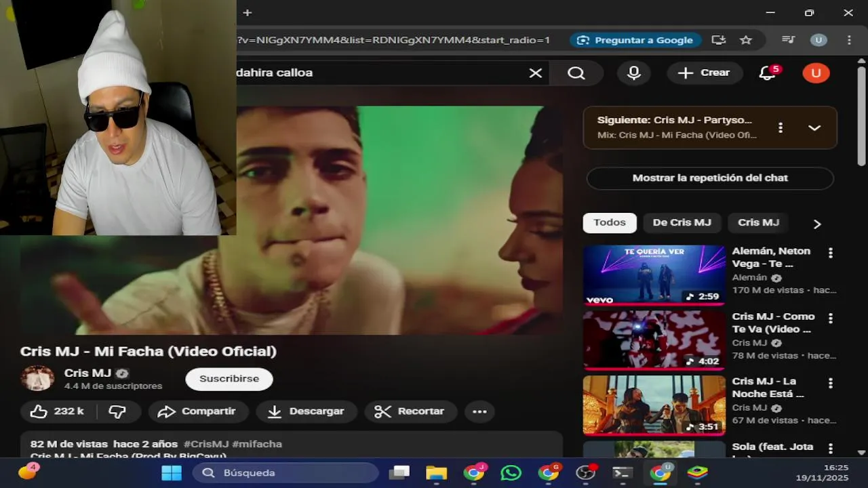Open WhatsApp from the taskbar
868x488 pixels.
click(511, 472)
